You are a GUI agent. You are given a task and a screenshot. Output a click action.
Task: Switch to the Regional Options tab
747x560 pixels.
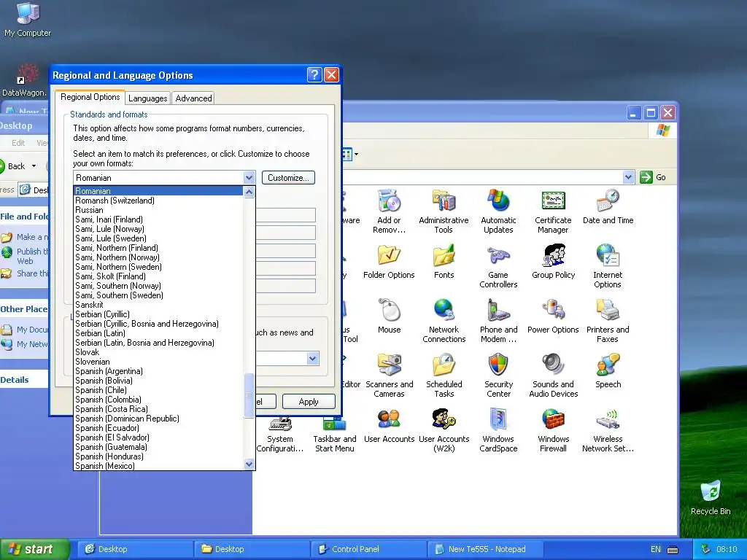click(x=90, y=97)
